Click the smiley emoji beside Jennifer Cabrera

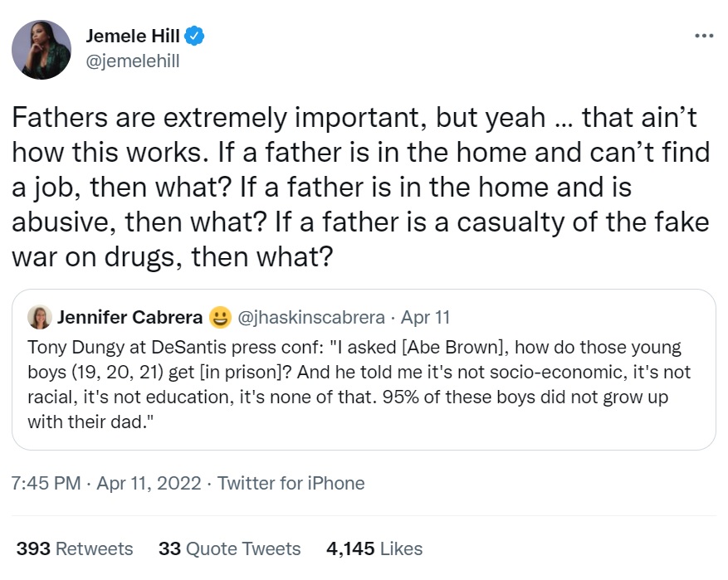tap(220, 318)
